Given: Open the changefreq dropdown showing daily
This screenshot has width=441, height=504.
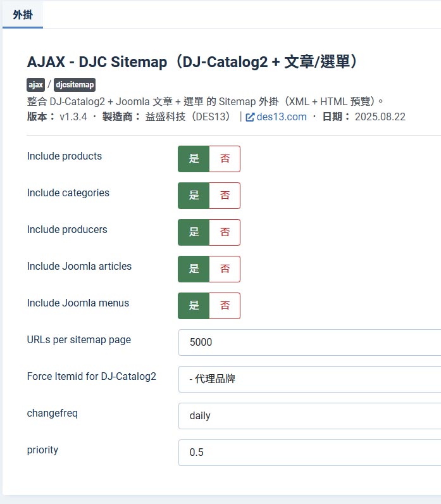Looking at the screenshot, I should pyautogui.click(x=309, y=415).
